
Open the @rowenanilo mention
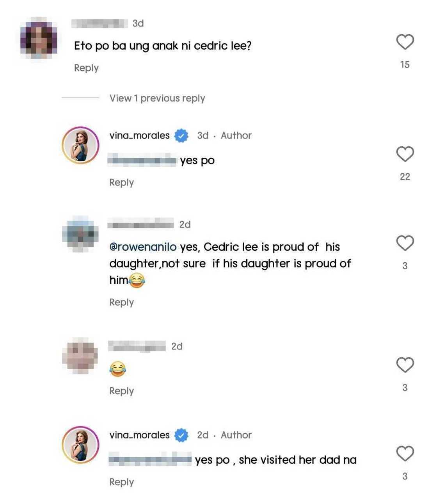click(x=143, y=247)
